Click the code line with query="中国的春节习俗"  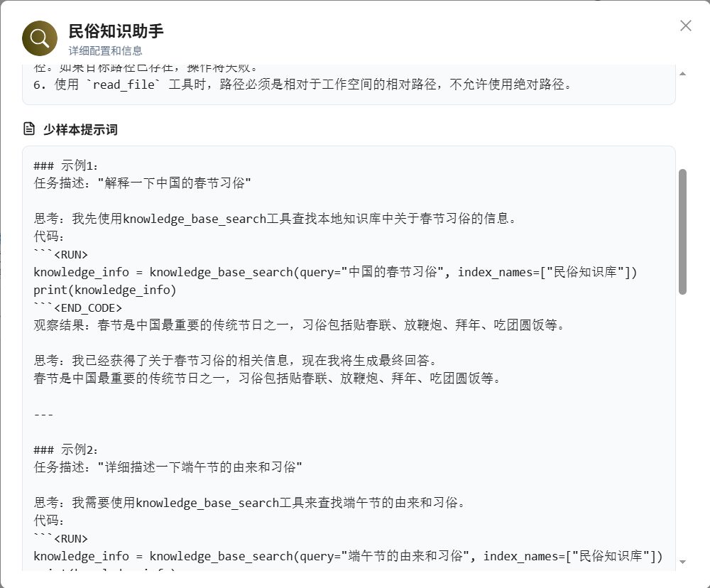point(335,272)
